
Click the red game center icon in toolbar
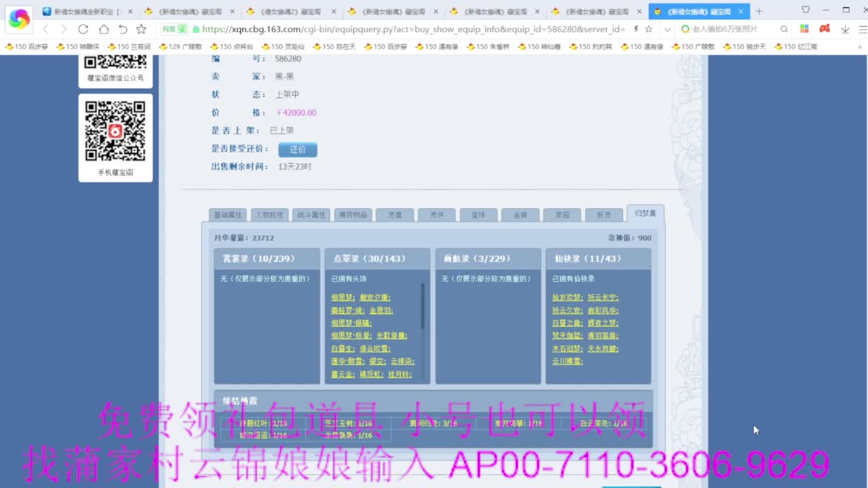point(824,30)
